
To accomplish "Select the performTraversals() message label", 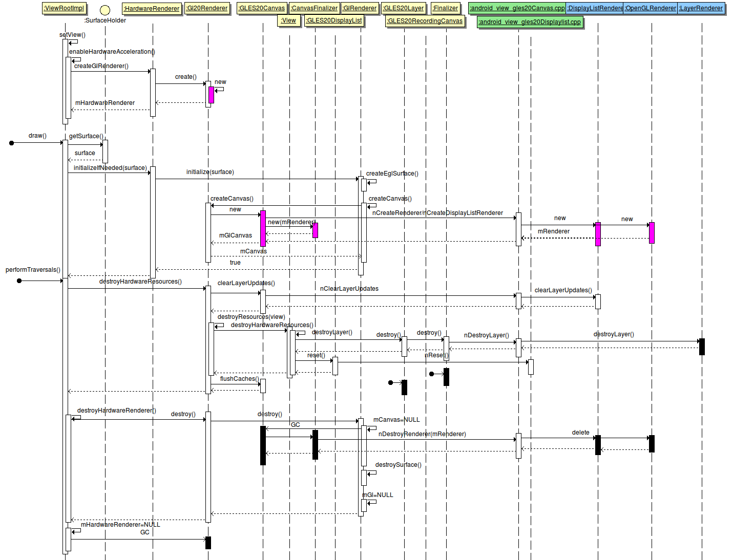I will pyautogui.click(x=33, y=270).
